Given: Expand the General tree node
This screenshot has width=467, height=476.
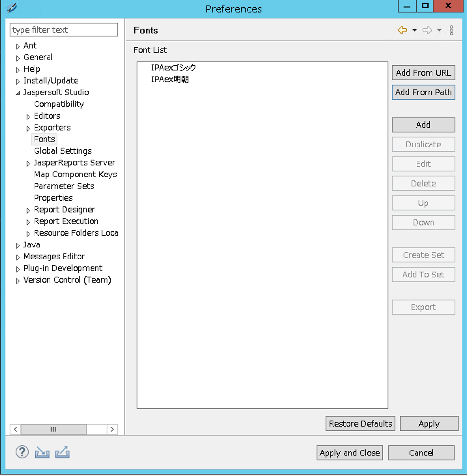Looking at the screenshot, I should (18, 58).
